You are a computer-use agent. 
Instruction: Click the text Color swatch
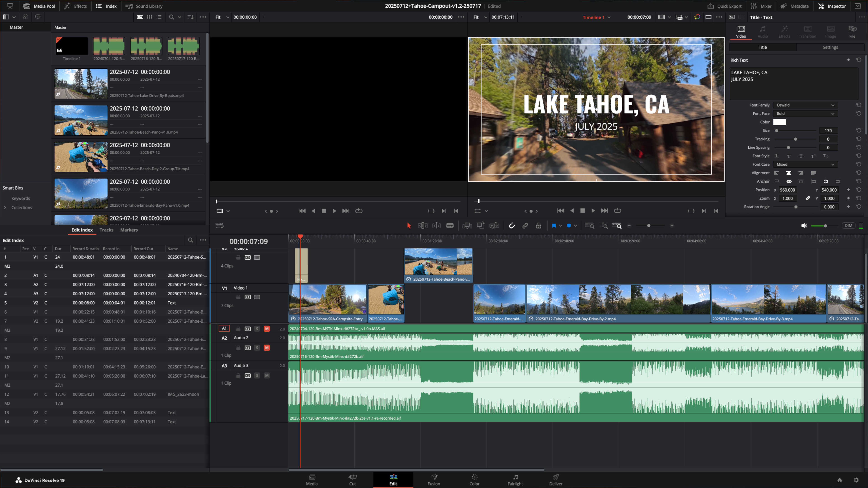(779, 122)
